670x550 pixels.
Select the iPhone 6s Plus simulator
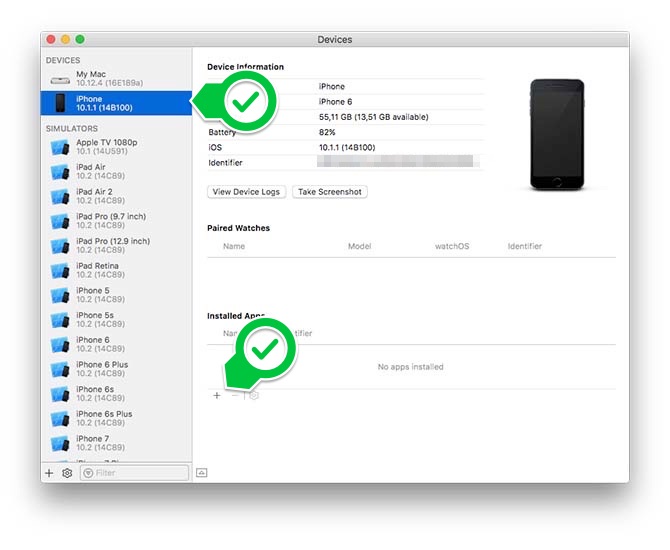116,418
